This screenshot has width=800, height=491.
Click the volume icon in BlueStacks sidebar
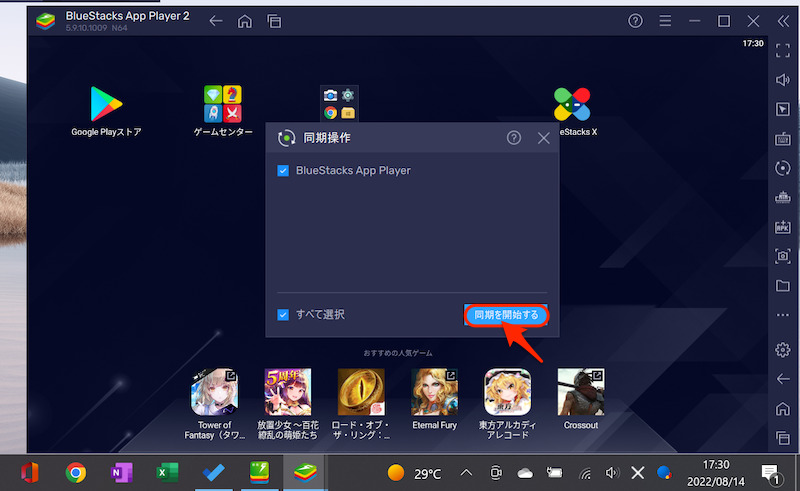point(783,80)
